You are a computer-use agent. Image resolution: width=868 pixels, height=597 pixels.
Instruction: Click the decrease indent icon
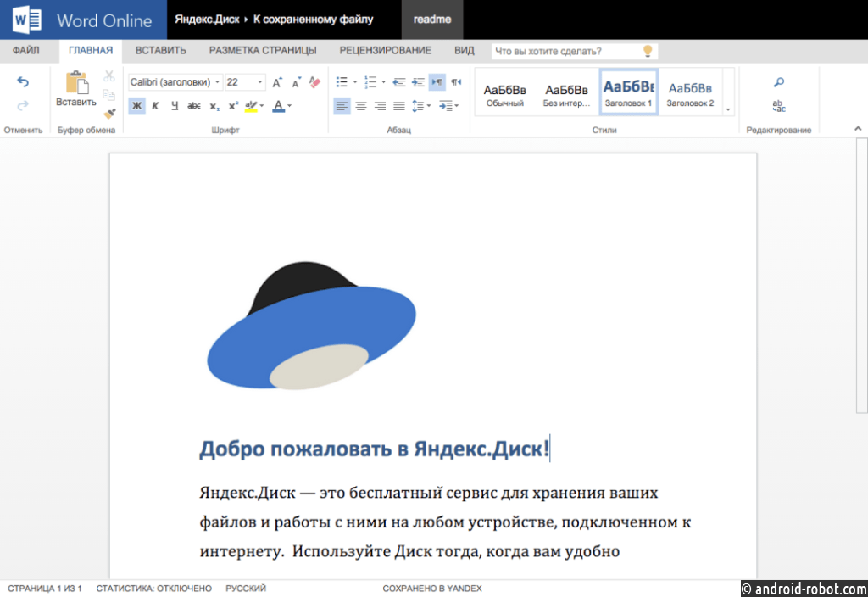(399, 82)
